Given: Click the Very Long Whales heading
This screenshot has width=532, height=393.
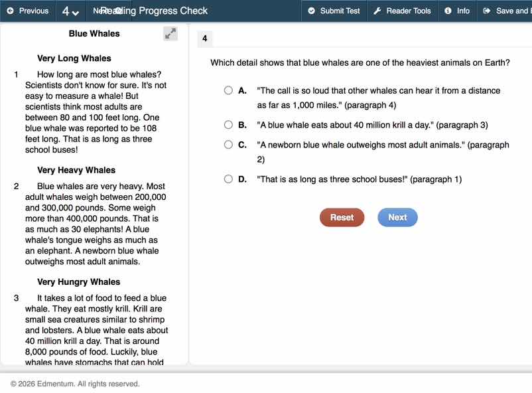Looking at the screenshot, I should [x=74, y=58].
